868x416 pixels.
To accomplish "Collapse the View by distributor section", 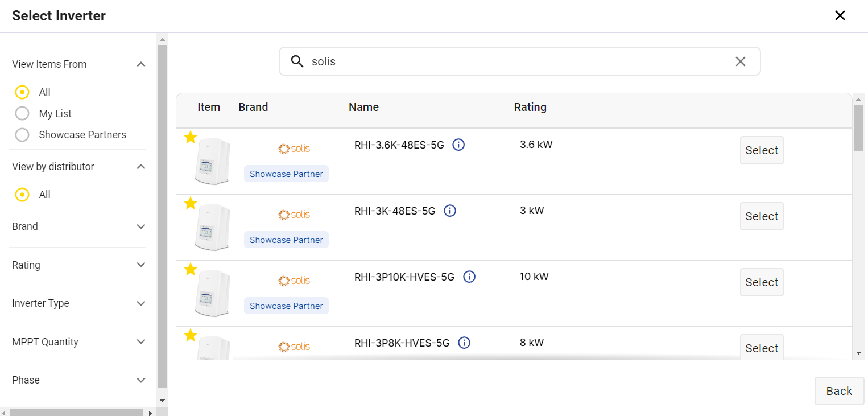I will [x=141, y=167].
